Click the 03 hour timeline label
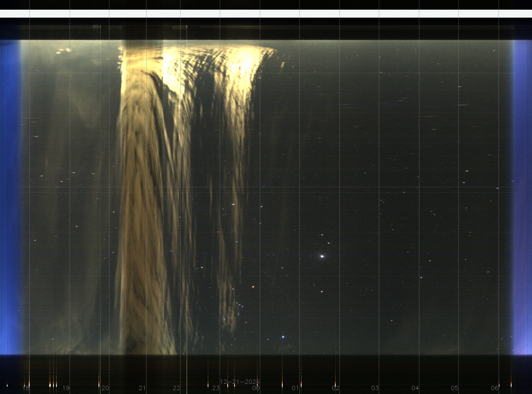Viewport: 532px width, 394px height. [375, 388]
